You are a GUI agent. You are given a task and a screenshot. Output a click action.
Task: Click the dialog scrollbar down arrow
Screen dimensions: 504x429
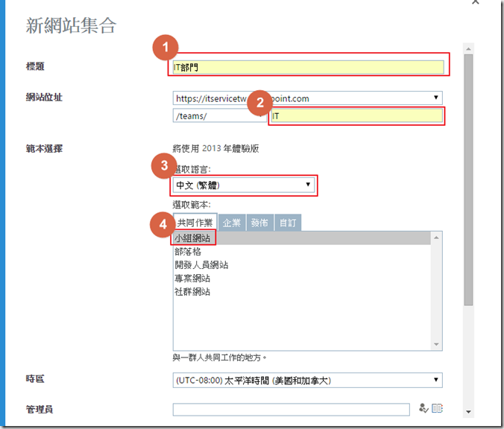coord(468,410)
